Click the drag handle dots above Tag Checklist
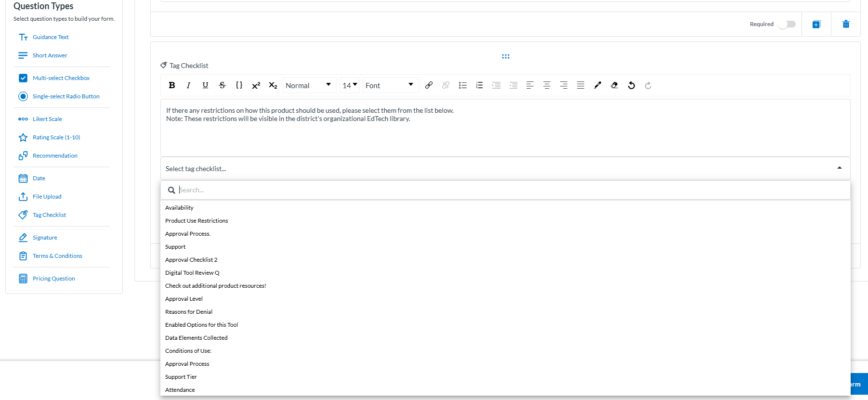Viewport: 868px width, 400px height. (505, 56)
